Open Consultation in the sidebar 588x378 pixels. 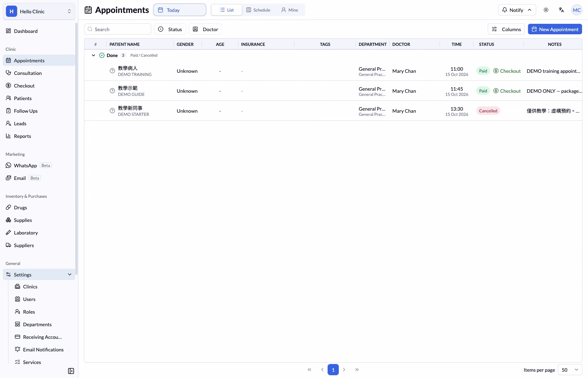[x=39, y=73]
